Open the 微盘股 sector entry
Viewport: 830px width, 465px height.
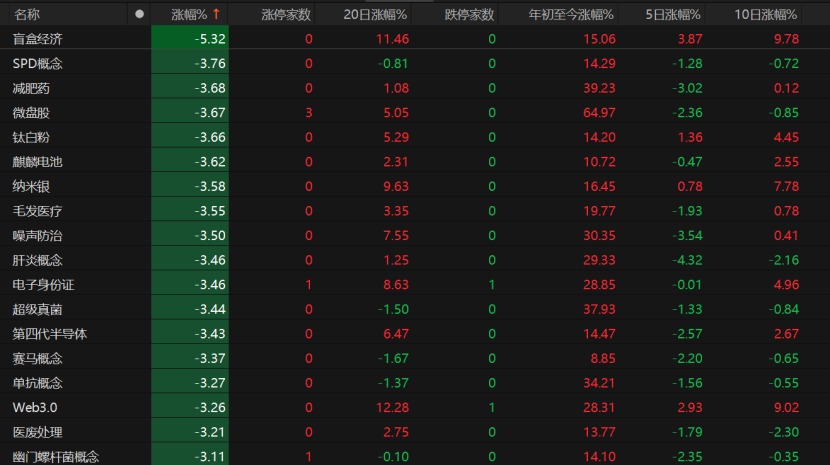click(x=30, y=112)
